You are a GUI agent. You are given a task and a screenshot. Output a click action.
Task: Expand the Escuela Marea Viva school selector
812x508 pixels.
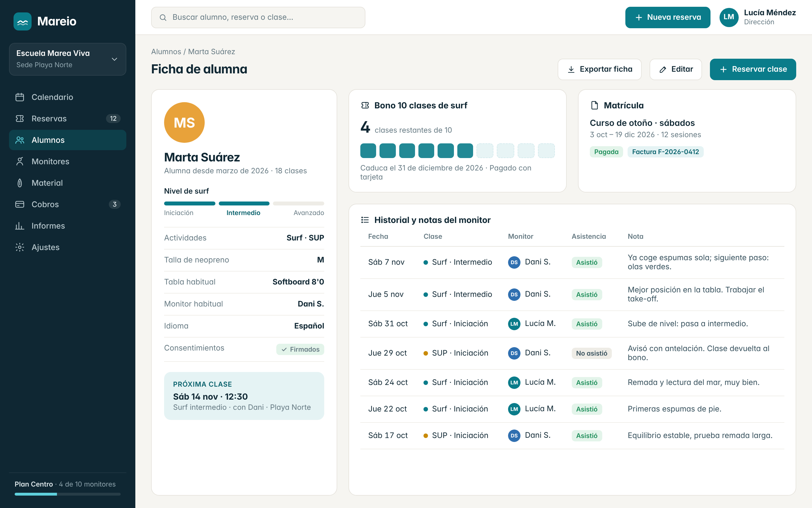click(67, 59)
